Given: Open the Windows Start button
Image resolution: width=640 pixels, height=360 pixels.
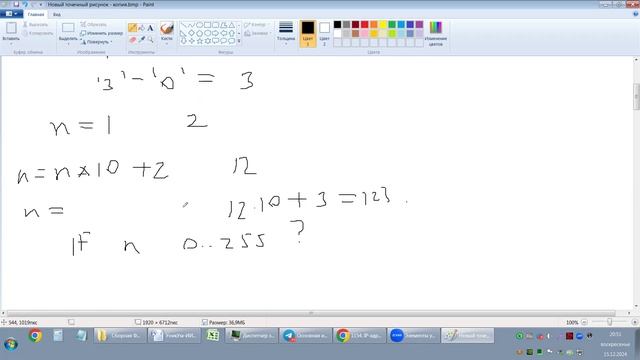Looking at the screenshot, I should tap(11, 344).
